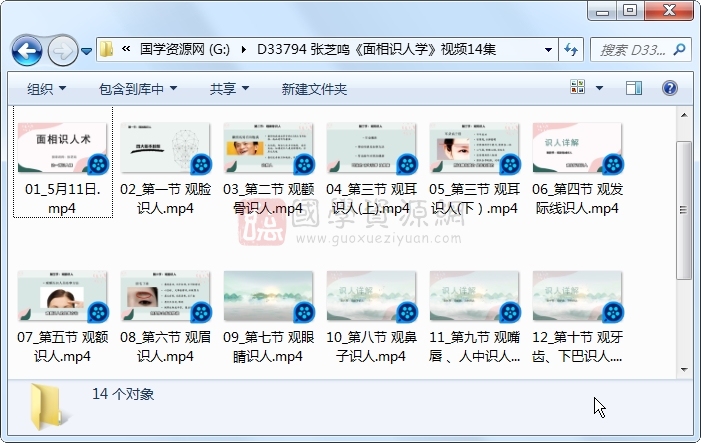This screenshot has height=443, width=701.
Task: Click the scrollbar down arrow
Action: click(x=684, y=369)
